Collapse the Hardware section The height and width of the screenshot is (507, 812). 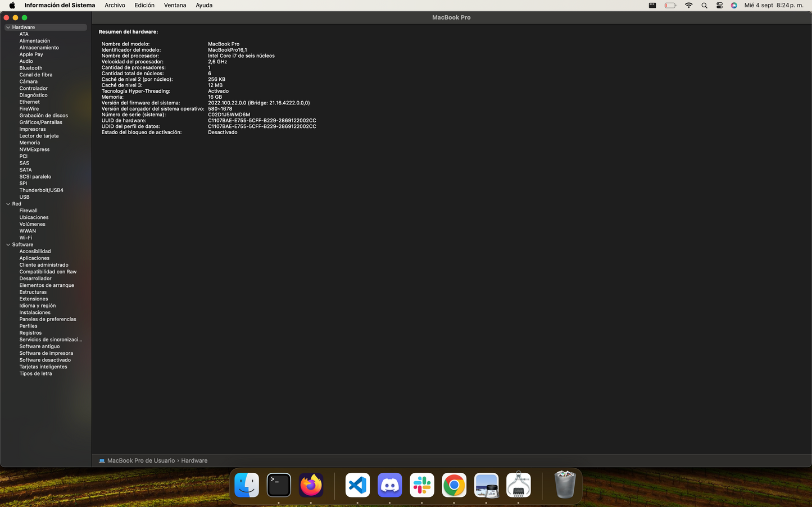coord(8,27)
